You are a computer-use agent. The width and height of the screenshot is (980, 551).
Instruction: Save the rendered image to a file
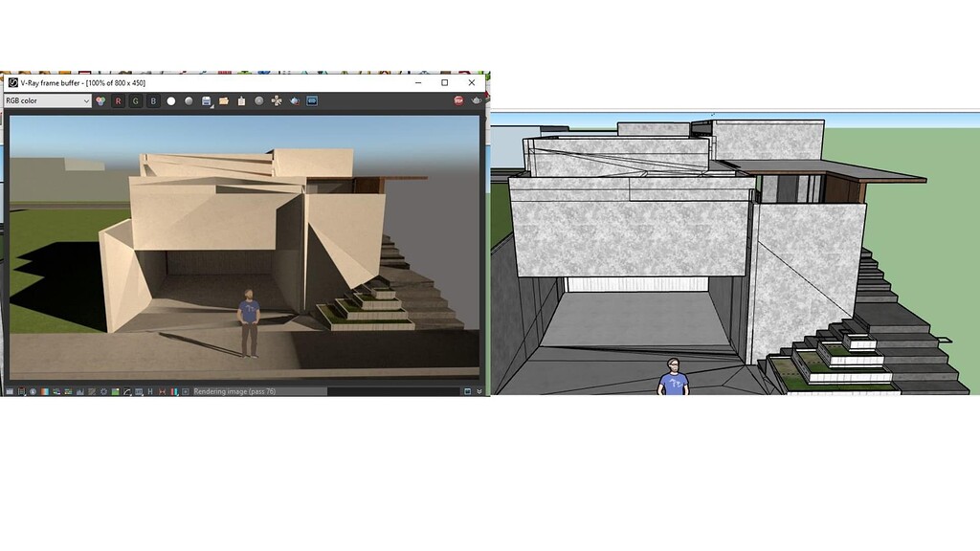(208, 100)
